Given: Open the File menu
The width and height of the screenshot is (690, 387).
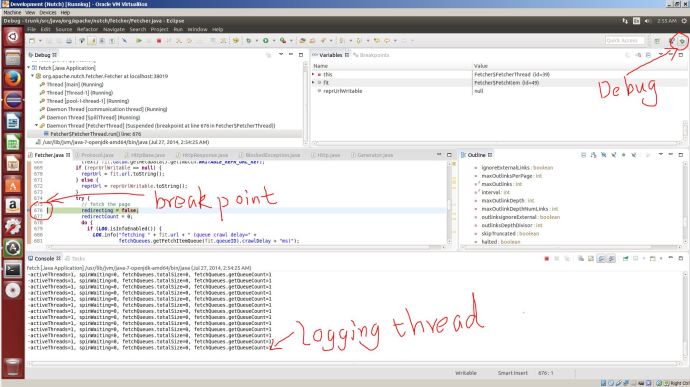Looking at the screenshot, I should [x=31, y=29].
